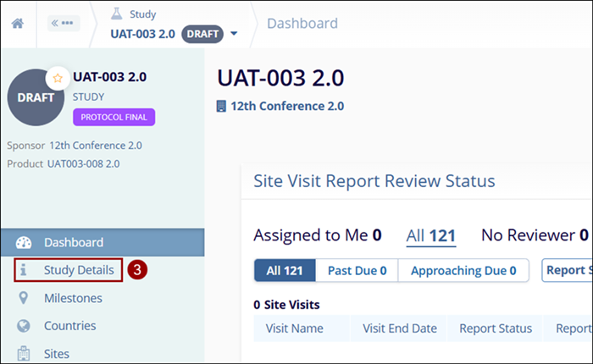
Task: Click the Study Details info icon
Action: [24, 270]
